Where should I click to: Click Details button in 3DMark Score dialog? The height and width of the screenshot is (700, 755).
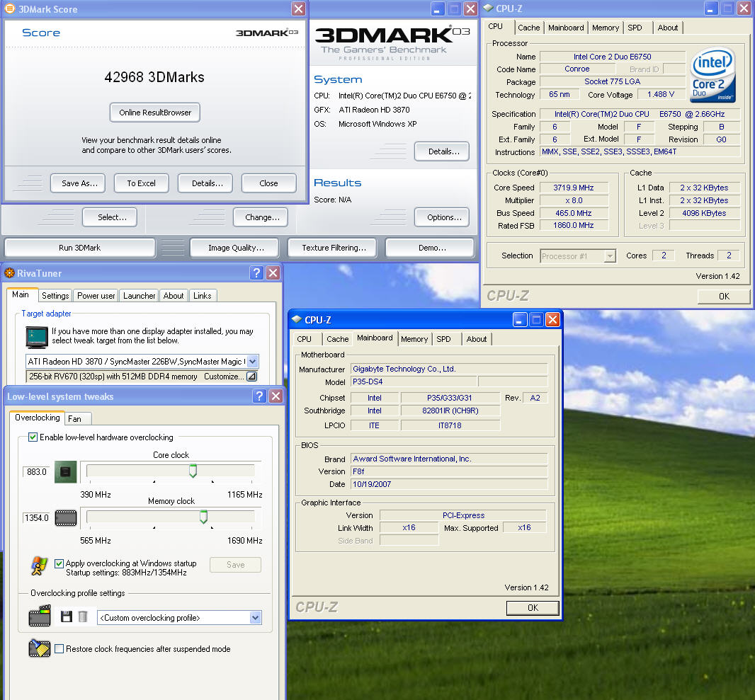(207, 183)
